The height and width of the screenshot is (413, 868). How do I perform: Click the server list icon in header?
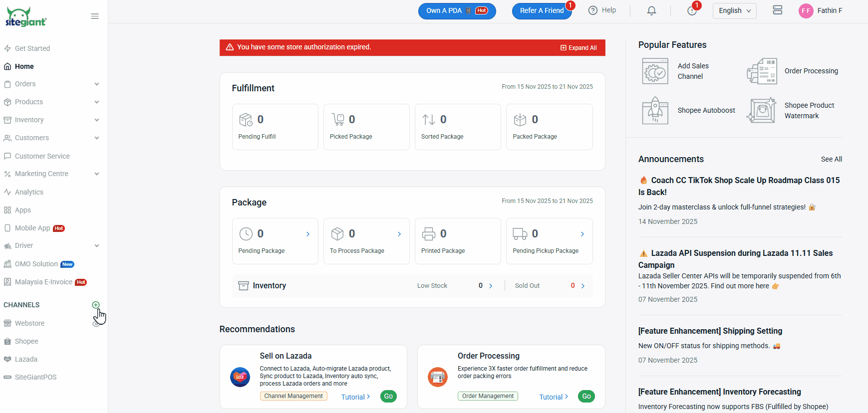click(777, 10)
